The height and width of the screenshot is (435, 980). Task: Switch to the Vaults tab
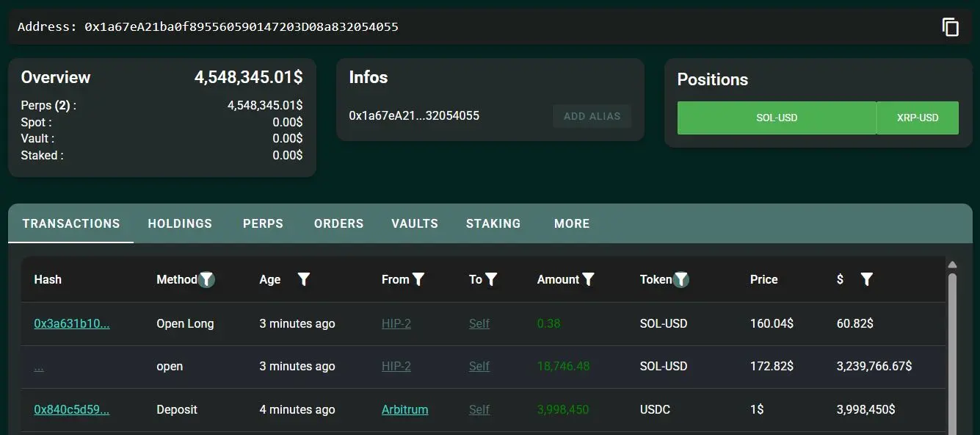pyautogui.click(x=415, y=223)
